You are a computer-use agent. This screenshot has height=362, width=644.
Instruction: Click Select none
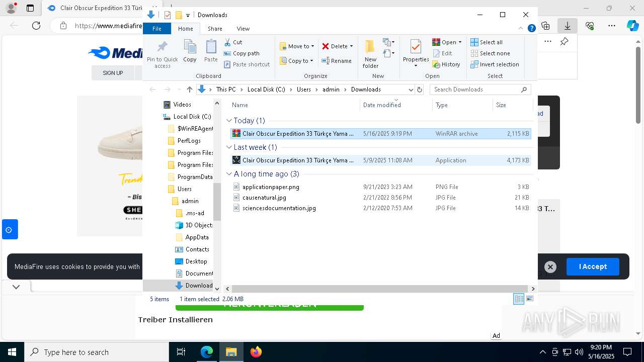[490, 53]
